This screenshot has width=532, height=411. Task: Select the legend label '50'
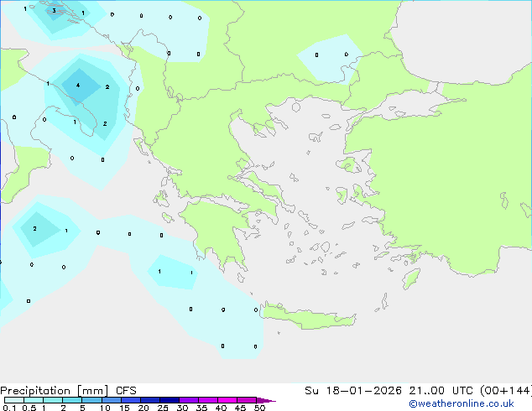coord(259,408)
